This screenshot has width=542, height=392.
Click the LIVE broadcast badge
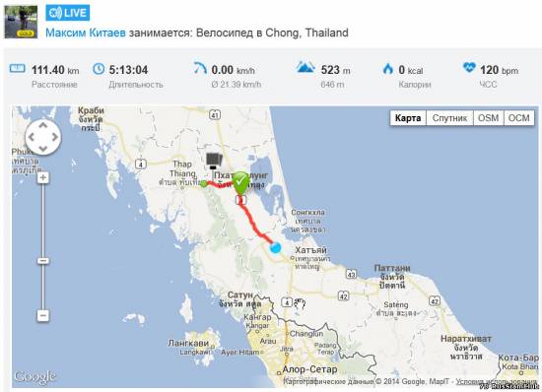[67, 13]
